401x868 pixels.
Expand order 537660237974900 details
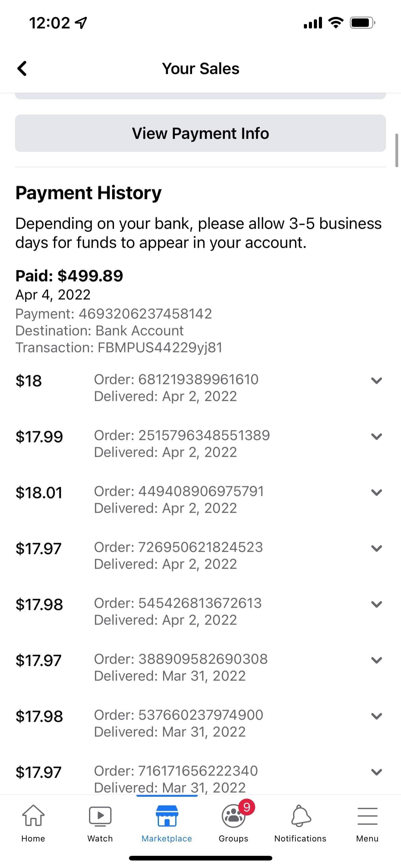(376, 716)
